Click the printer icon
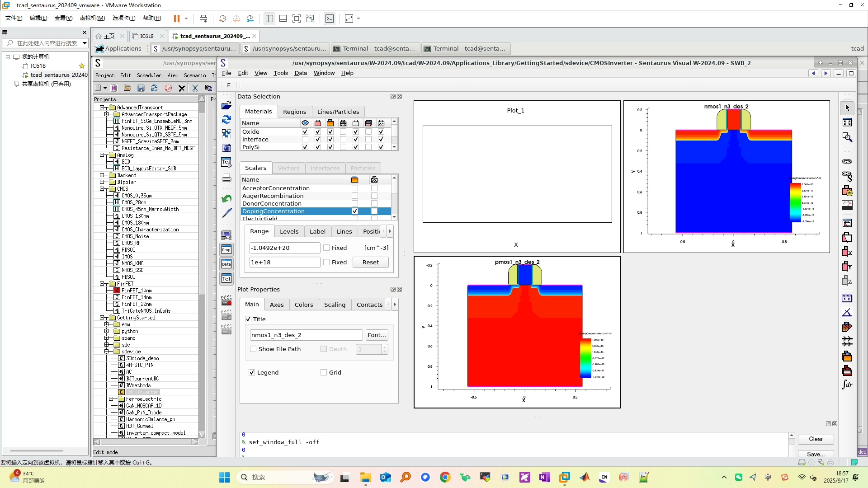 tap(226, 178)
